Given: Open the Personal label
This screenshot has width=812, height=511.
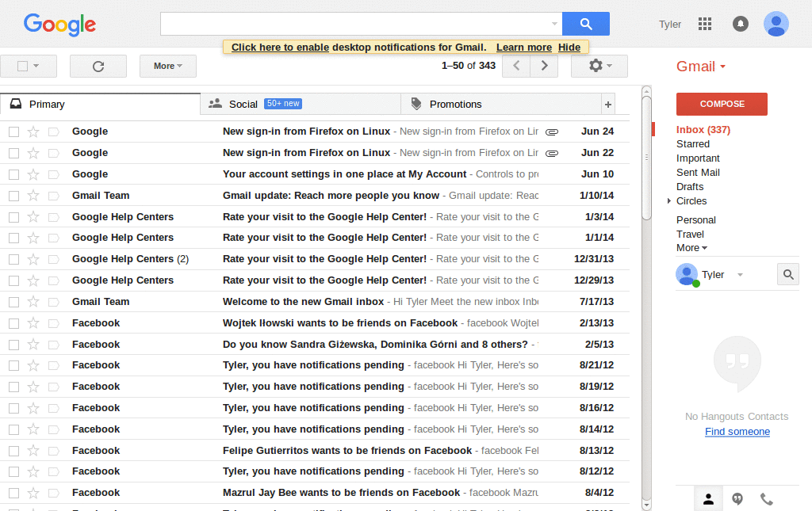Looking at the screenshot, I should coord(696,219).
